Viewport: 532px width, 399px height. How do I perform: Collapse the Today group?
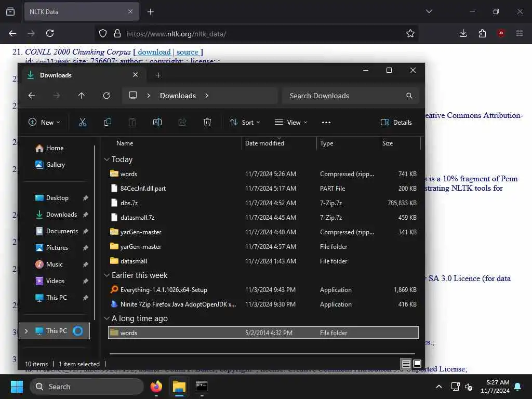point(107,159)
